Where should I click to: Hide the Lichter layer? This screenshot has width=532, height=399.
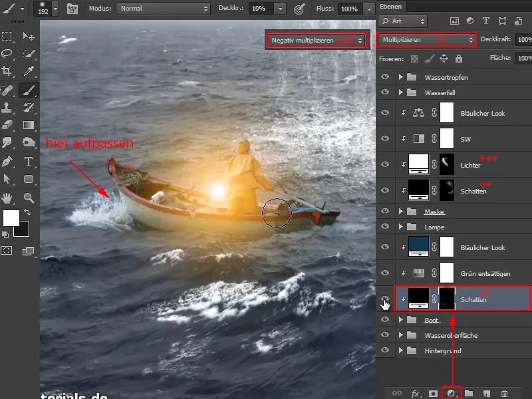pos(385,164)
